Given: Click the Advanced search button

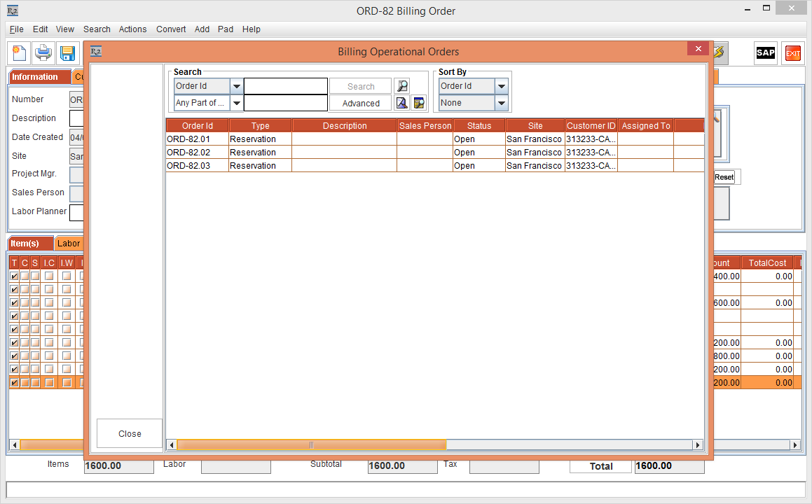Looking at the screenshot, I should pos(361,103).
